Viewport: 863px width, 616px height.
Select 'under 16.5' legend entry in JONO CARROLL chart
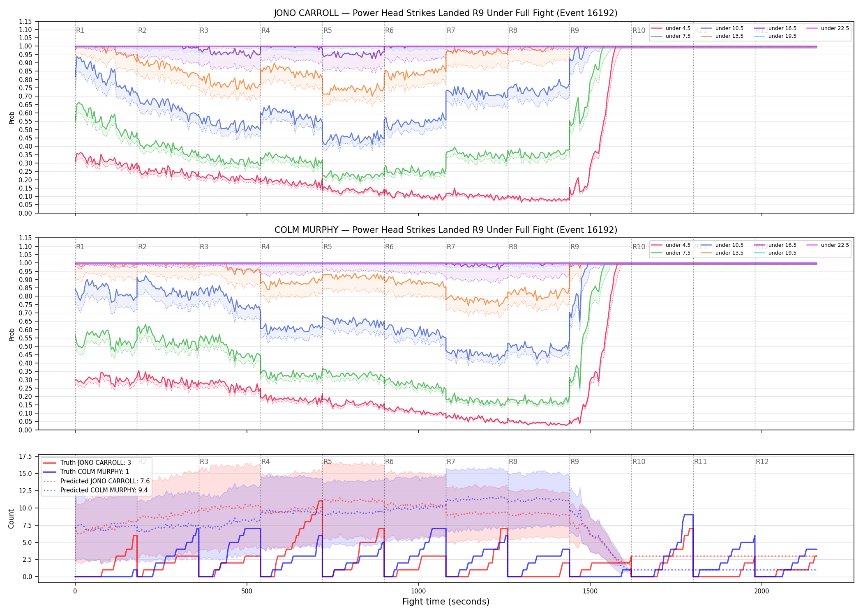[x=775, y=28]
